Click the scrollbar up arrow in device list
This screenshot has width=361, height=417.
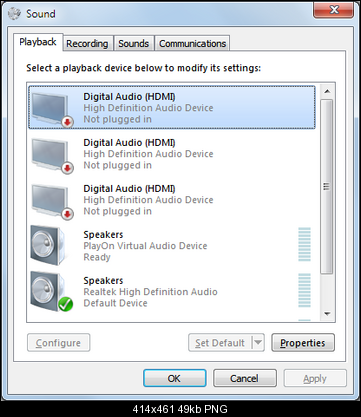[327, 91]
